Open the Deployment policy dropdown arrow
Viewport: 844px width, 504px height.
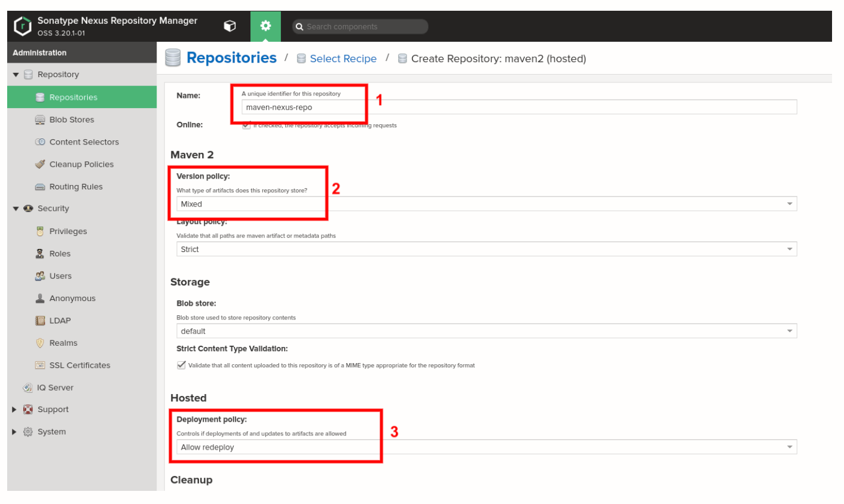790,447
